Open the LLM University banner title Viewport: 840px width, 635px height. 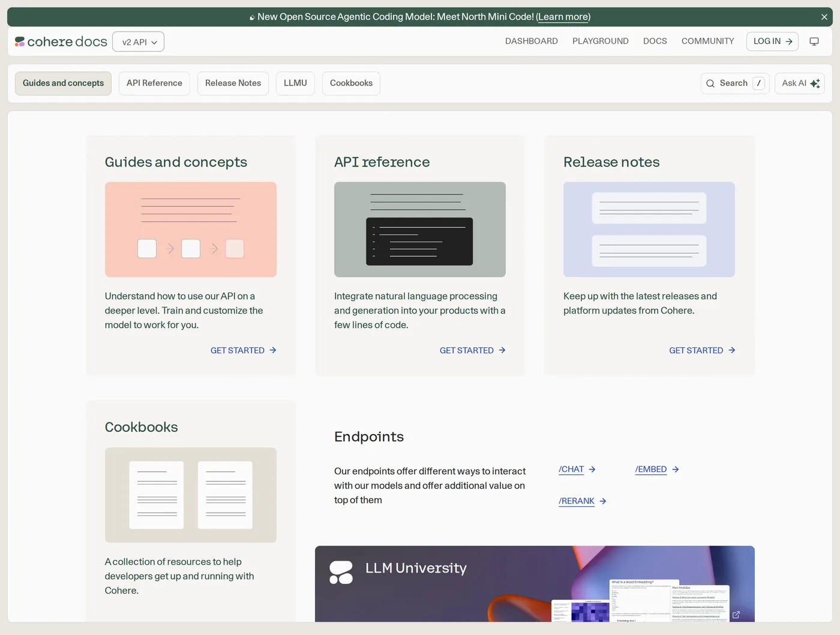pos(416,568)
